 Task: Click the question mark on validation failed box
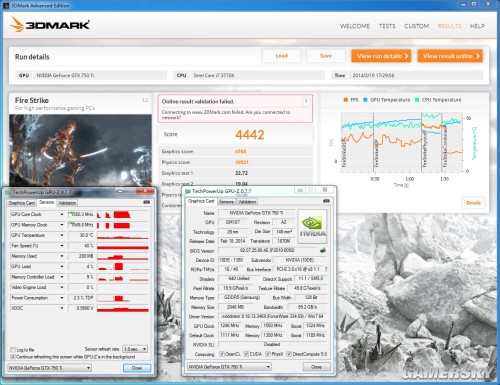306,101
